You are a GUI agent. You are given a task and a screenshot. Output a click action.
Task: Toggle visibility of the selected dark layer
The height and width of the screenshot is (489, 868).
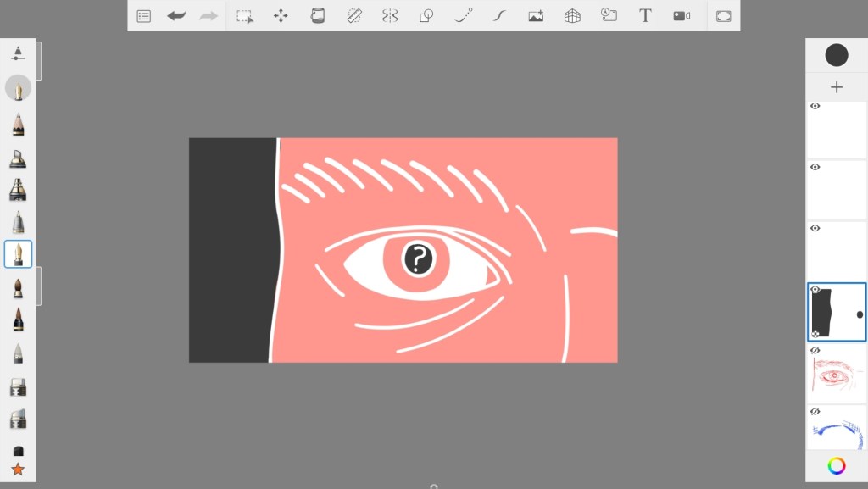coord(815,290)
